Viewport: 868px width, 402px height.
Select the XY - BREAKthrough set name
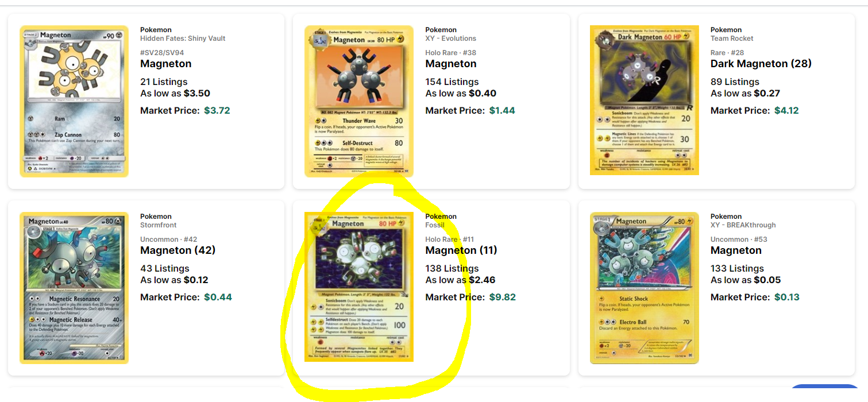[743, 225]
